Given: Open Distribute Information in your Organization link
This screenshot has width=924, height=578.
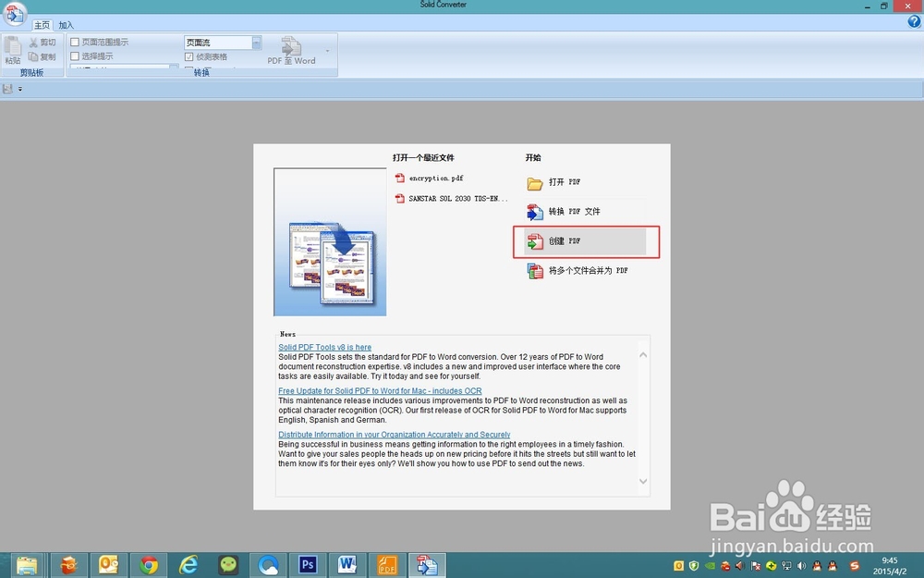Looking at the screenshot, I should 395,435.
